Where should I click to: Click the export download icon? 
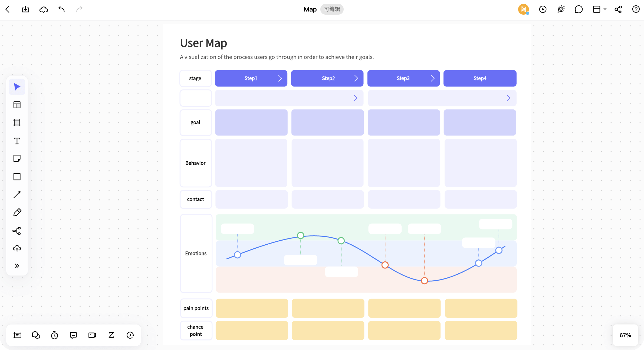pyautogui.click(x=25, y=9)
